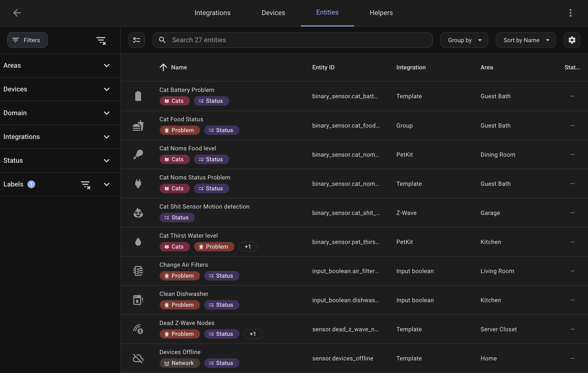
Task: Click the offline cloud icon on Devices Offline
Action: click(x=138, y=358)
